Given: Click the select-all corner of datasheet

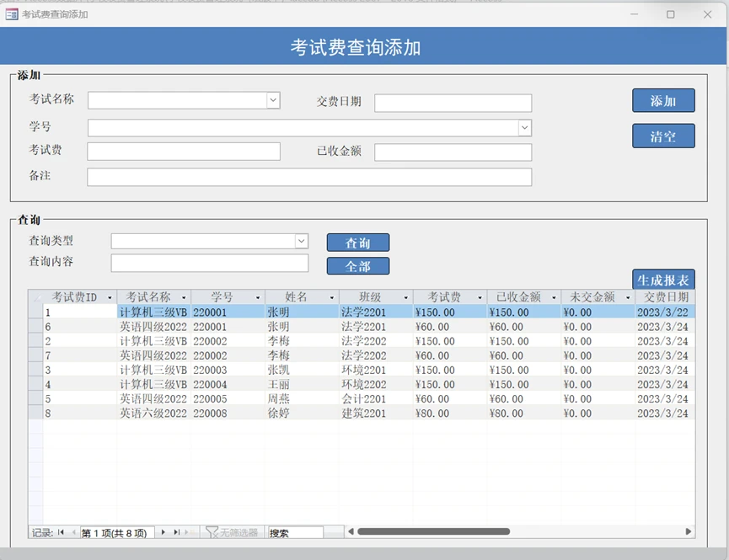Looking at the screenshot, I should tap(35, 297).
